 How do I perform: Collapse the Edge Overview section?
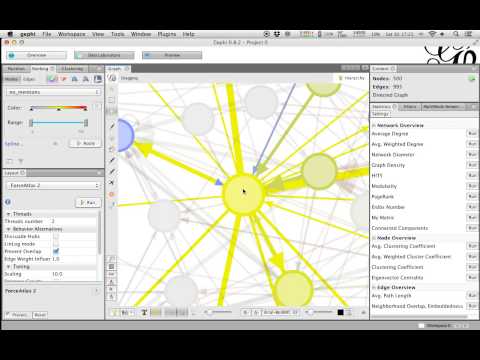(374, 287)
